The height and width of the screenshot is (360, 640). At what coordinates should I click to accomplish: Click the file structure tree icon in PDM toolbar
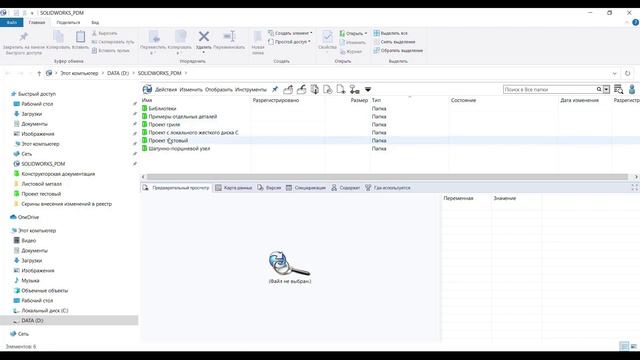354,89
